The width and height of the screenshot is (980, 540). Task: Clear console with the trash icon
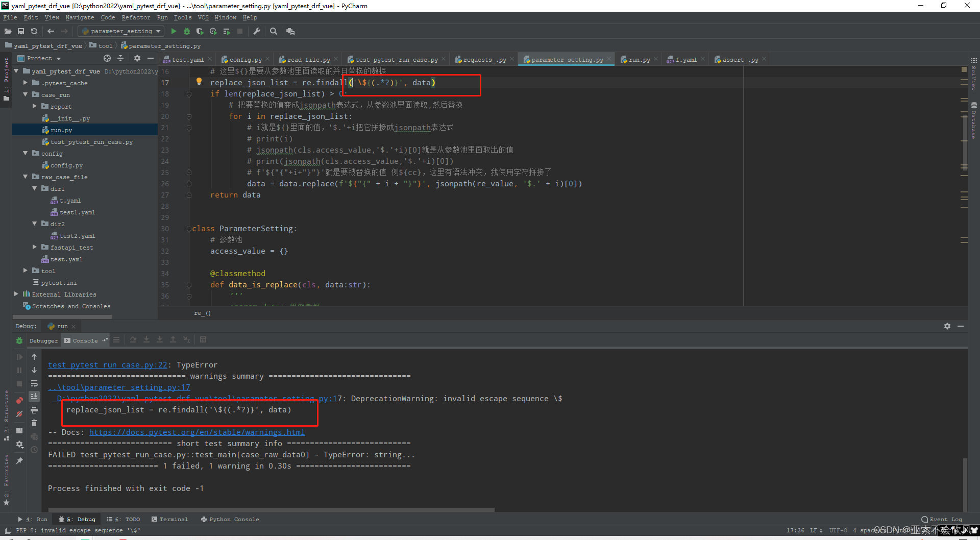34,423
